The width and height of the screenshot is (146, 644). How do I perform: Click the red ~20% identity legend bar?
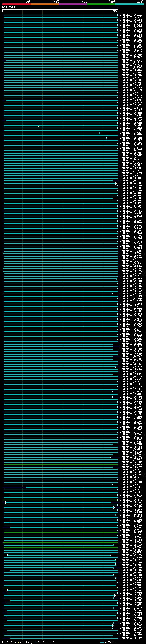tap(16, 4)
